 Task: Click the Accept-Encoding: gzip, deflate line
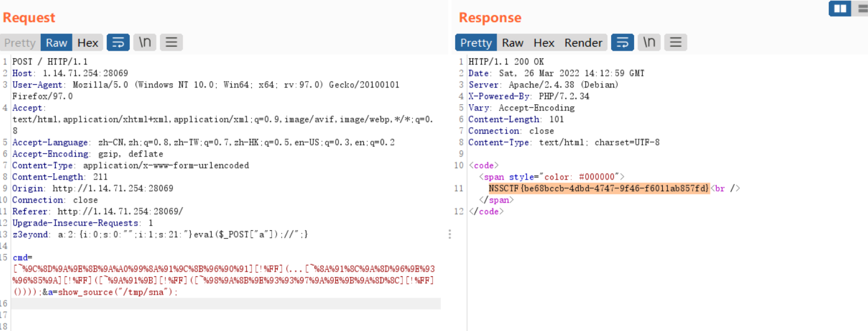click(87, 154)
